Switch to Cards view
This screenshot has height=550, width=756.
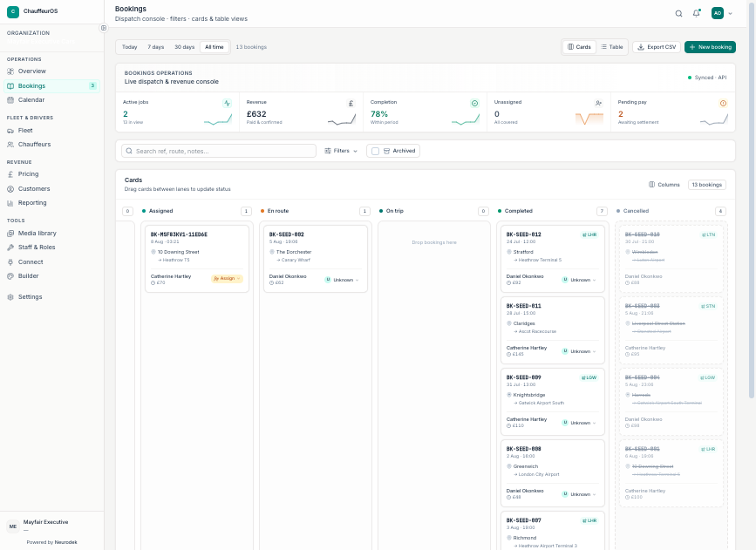[579, 47]
